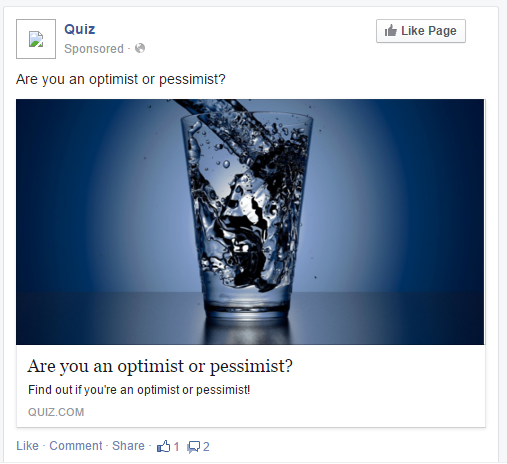
Task: Open the water glass ad image
Action: 250,222
